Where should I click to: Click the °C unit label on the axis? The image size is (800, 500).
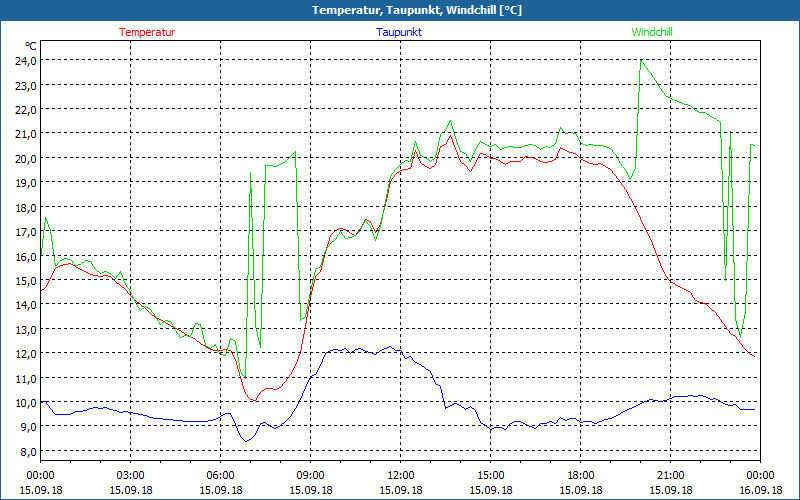click(x=31, y=46)
